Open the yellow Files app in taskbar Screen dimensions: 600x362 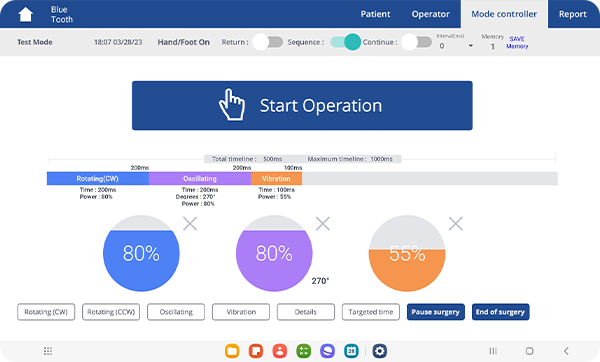pyautogui.click(x=232, y=351)
